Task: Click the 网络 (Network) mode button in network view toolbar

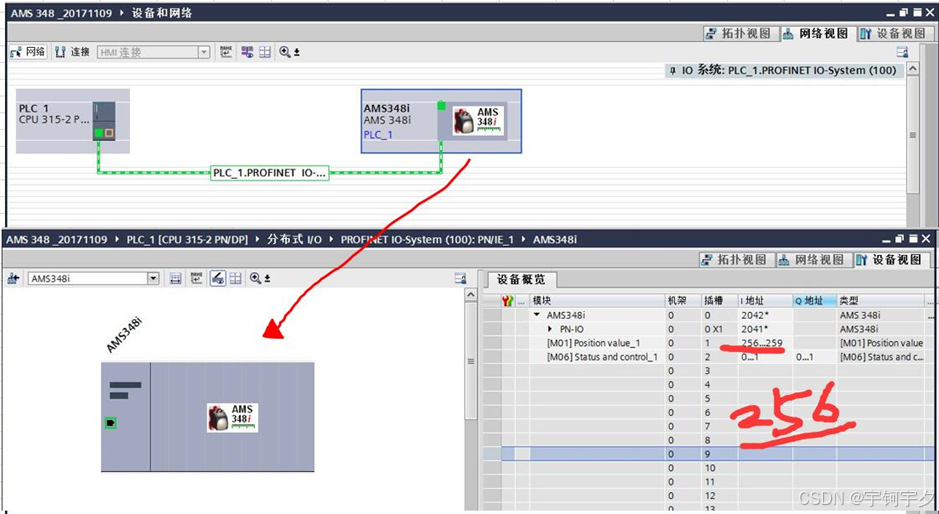Action: (x=28, y=52)
